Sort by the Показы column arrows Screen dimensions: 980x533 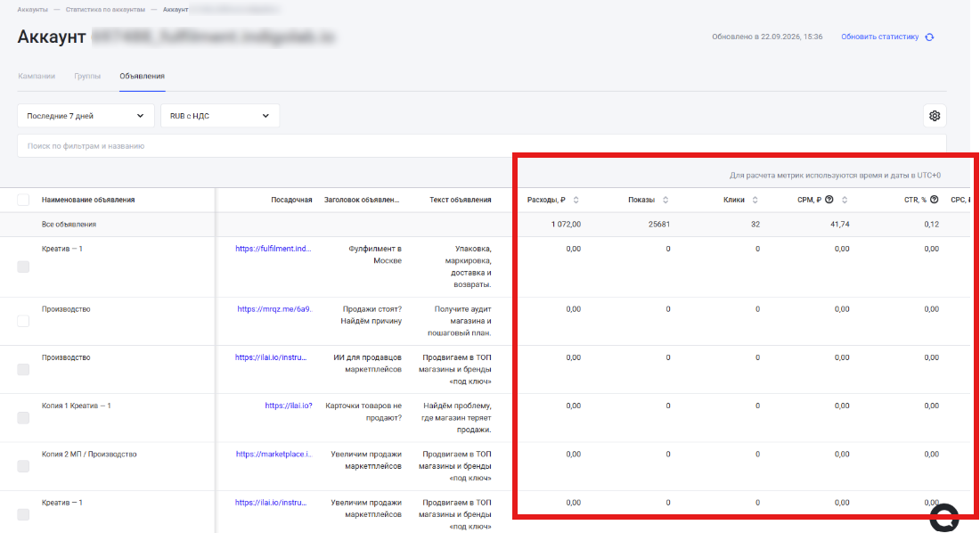coord(665,201)
